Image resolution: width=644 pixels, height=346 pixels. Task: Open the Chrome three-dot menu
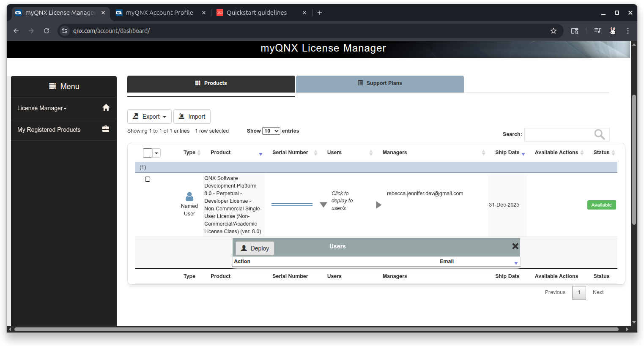point(628,31)
